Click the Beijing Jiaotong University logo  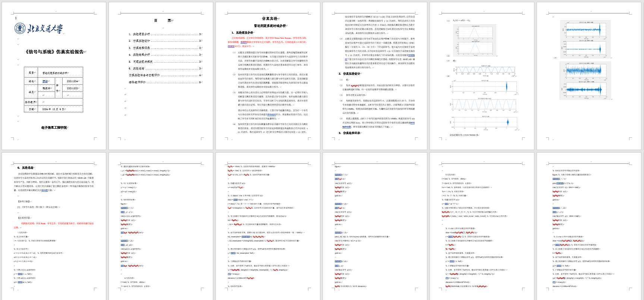pyautogui.click(x=38, y=28)
